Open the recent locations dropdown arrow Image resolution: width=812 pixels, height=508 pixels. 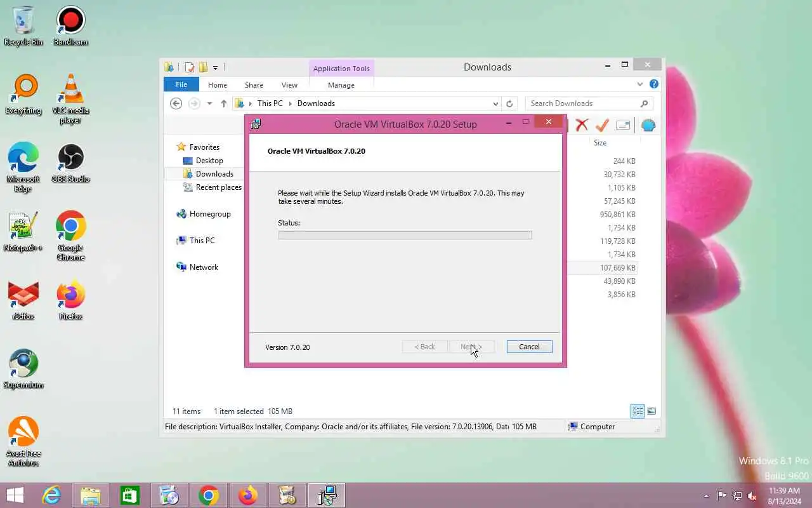coord(209,104)
